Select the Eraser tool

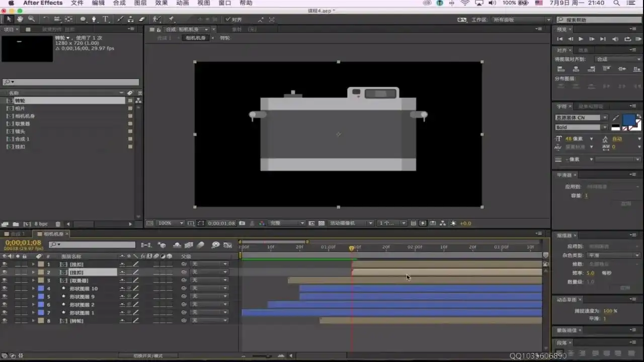click(x=142, y=20)
